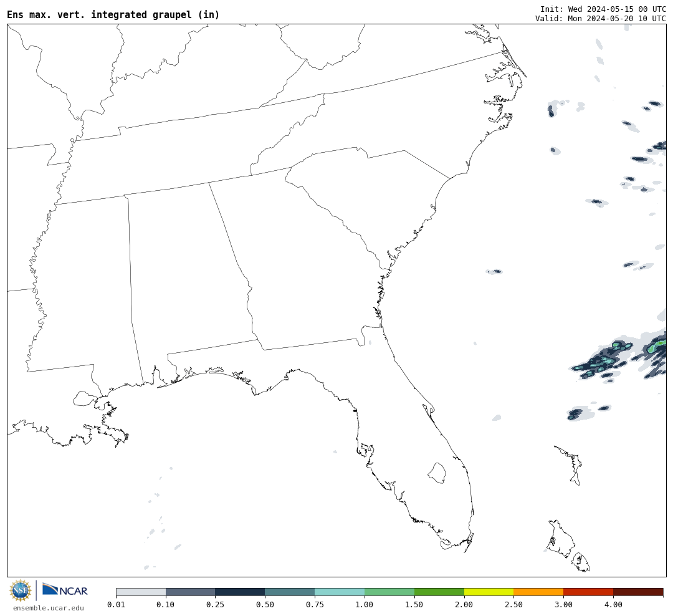This screenshot has width=673, height=616.
Task: Click the colorbar label 2.50
Action: coord(513,605)
